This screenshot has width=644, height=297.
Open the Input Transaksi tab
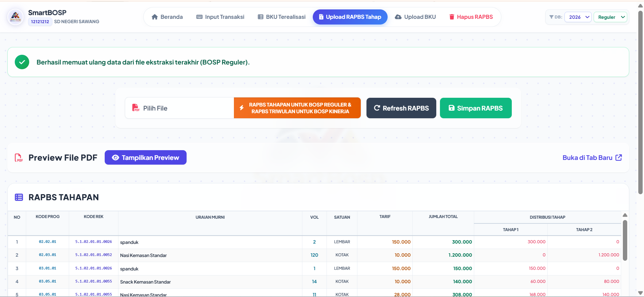[x=220, y=17]
